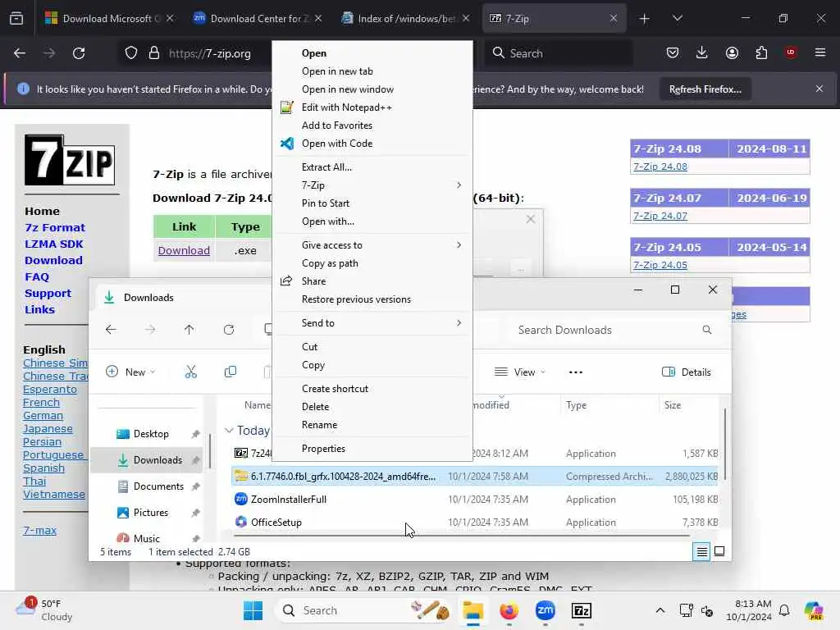The width and height of the screenshot is (840, 630).
Task: Open Firefox Pocket save icon
Action: tap(673, 52)
